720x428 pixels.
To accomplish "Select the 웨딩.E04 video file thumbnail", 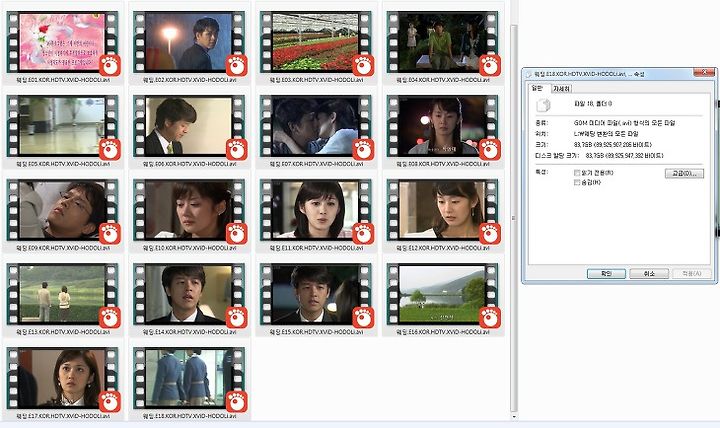I will pyautogui.click(x=443, y=43).
